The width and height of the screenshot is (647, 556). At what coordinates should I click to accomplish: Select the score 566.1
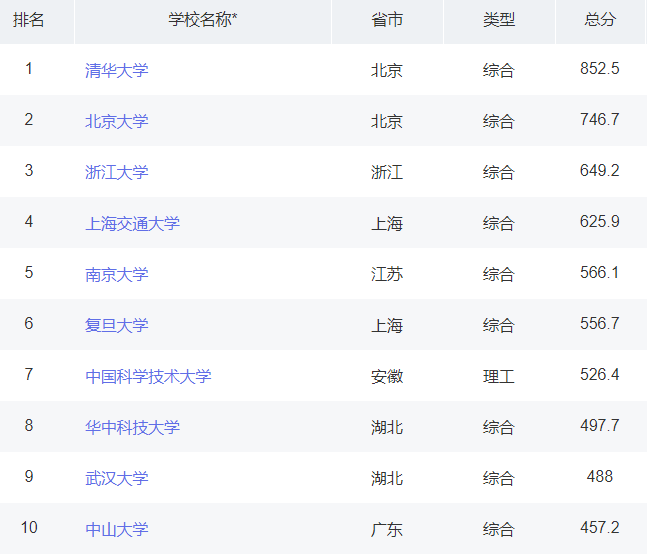pos(600,272)
